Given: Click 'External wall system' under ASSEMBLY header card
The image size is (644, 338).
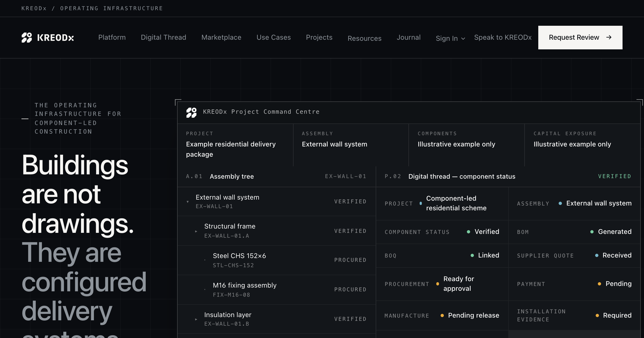Looking at the screenshot, I should coord(334,144).
